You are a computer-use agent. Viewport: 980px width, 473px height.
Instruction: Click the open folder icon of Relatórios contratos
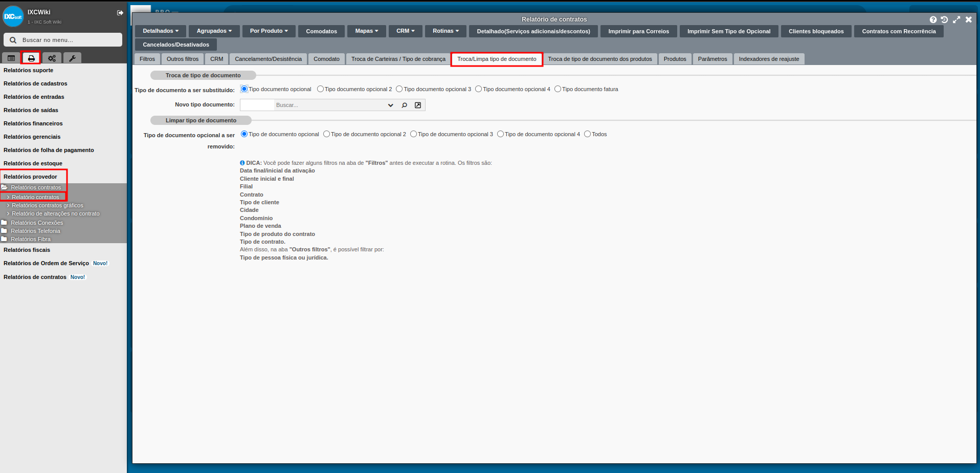pyautogui.click(x=4, y=187)
